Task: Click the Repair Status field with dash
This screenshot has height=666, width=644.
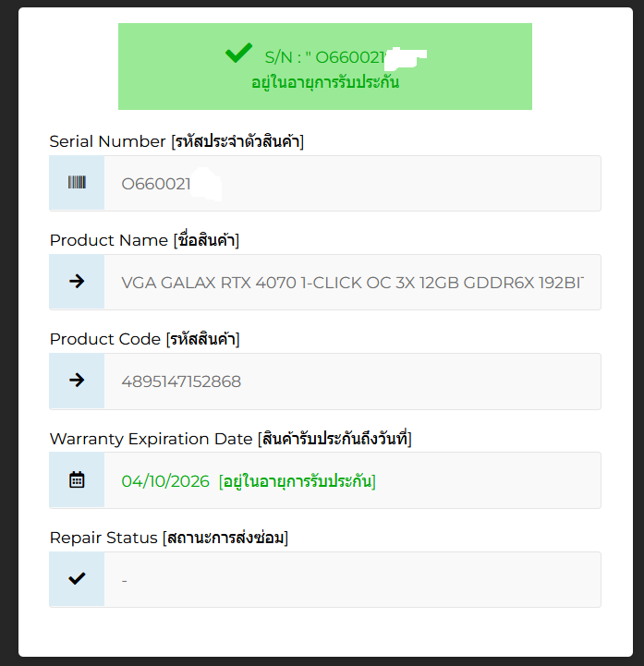Action: point(351,579)
